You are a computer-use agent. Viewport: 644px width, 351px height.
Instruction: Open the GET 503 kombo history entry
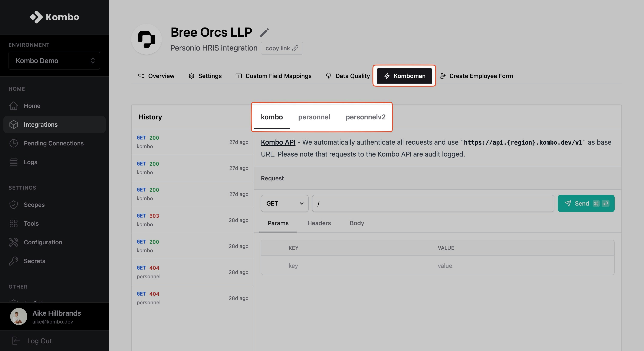[193, 220]
